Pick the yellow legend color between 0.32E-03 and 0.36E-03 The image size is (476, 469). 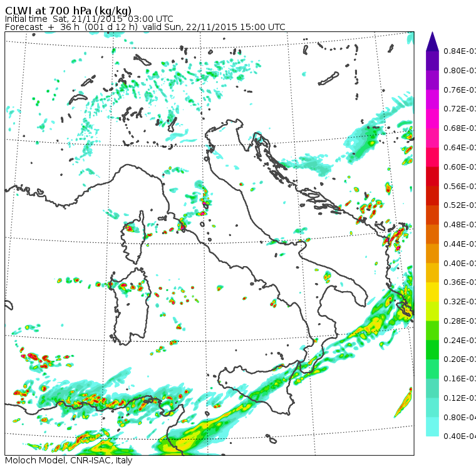[x=432, y=292]
